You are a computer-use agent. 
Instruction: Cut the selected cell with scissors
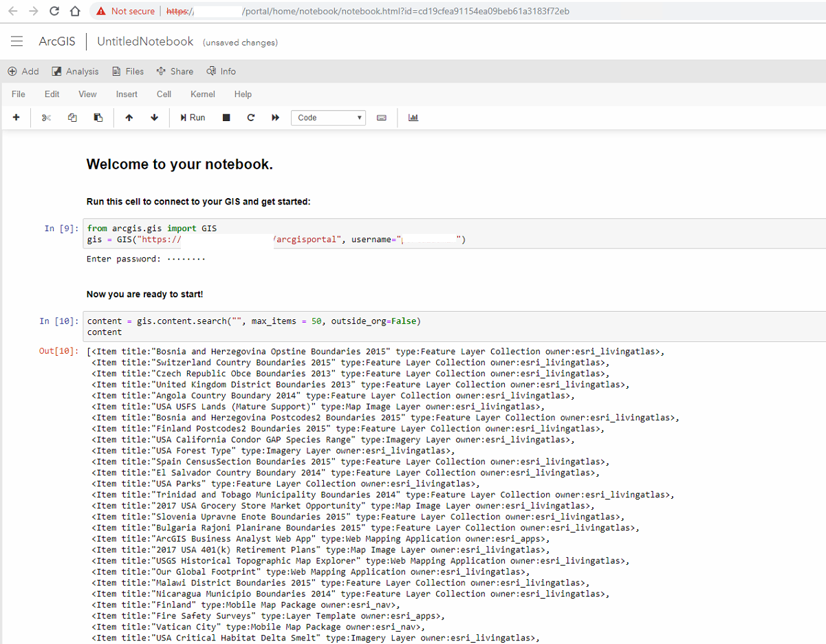click(x=46, y=118)
